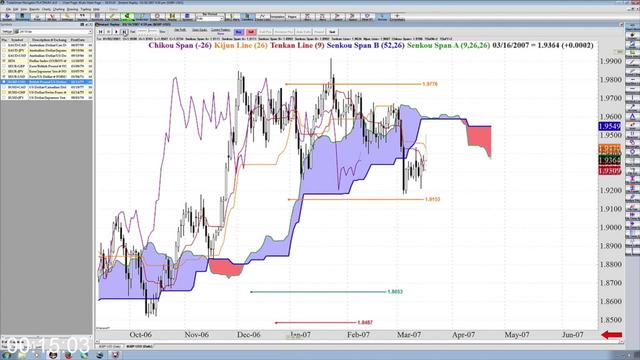Viewport: 640px width, 360px height.
Task: Select the red 1.8467 level line label
Action: tap(365, 322)
